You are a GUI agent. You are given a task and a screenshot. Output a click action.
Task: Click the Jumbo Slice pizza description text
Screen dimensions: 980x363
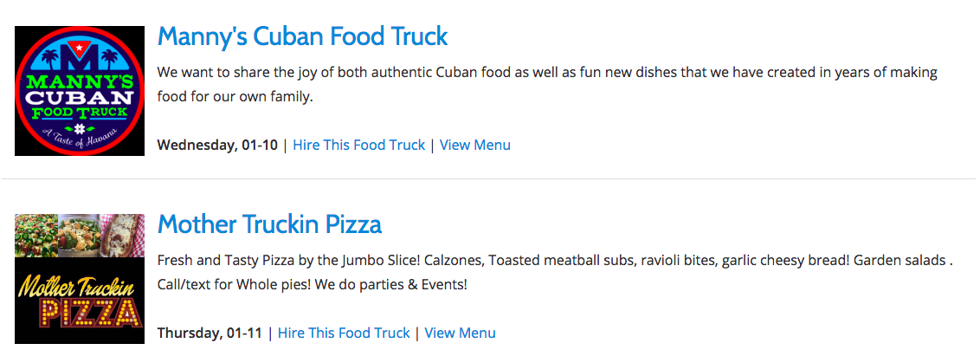pos(554,273)
